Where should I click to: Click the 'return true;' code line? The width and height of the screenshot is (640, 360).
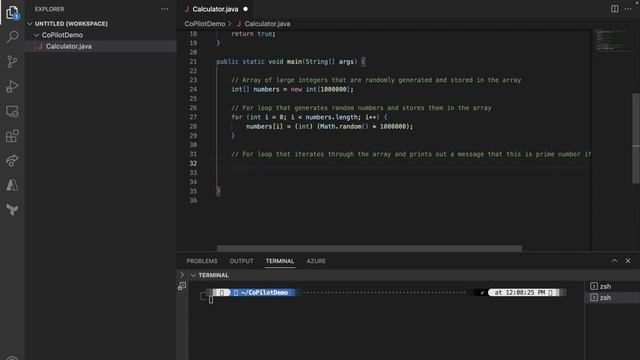[x=253, y=34]
